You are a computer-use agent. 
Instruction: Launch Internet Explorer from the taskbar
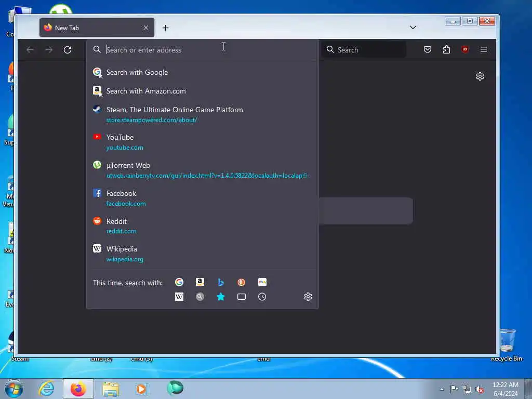(46, 389)
